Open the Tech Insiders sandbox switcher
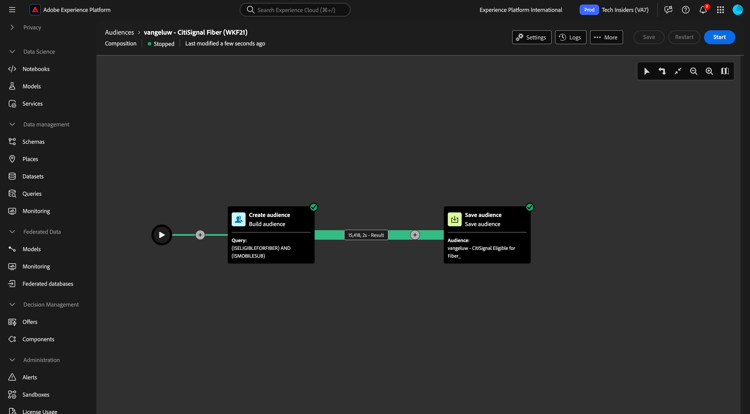 pyautogui.click(x=615, y=10)
